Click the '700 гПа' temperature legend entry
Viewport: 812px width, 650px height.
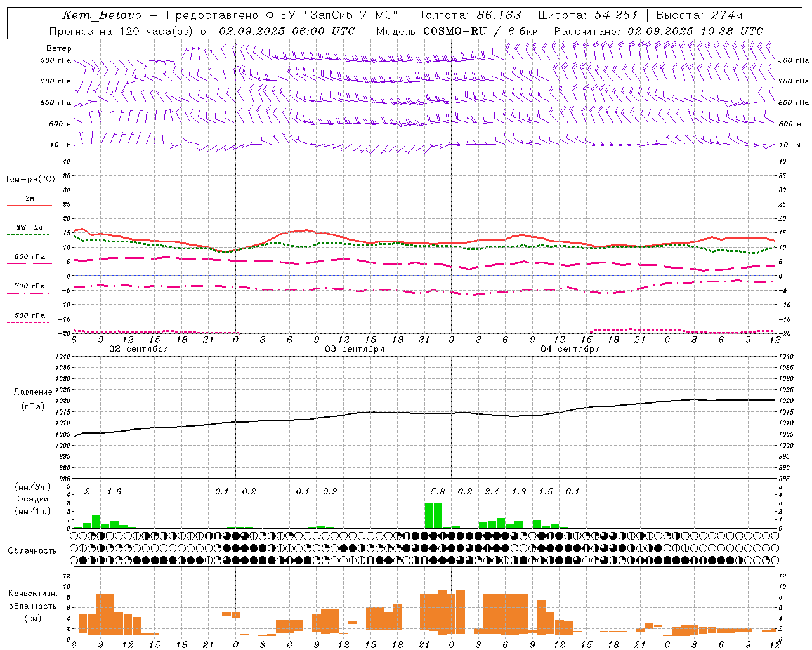pyautogui.click(x=30, y=286)
